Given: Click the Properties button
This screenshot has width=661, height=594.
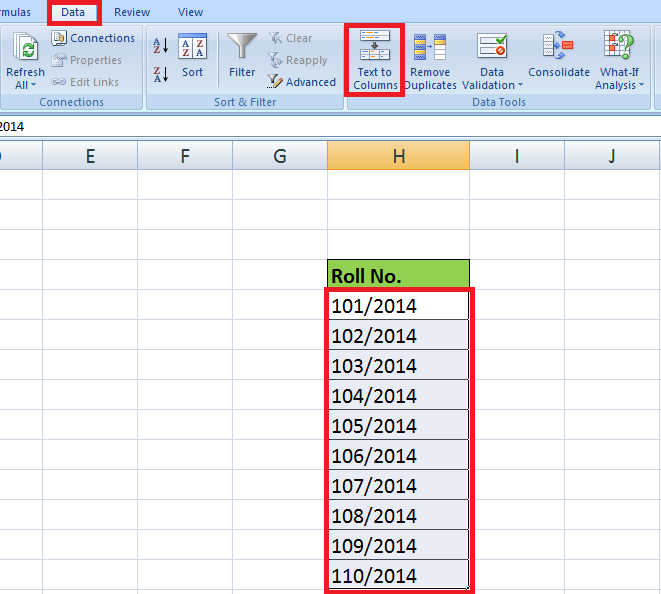Looking at the screenshot, I should click(87, 60).
